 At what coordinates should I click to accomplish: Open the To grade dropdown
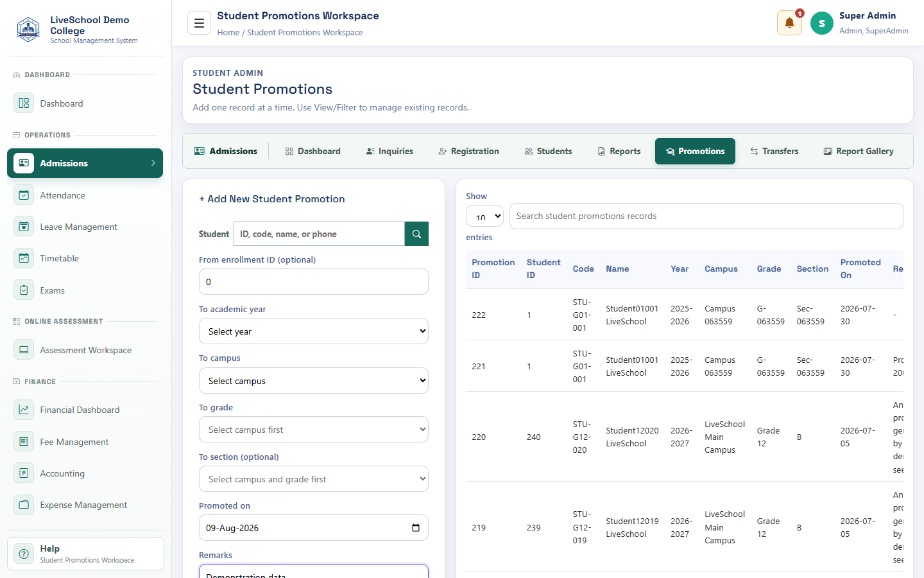coord(314,430)
